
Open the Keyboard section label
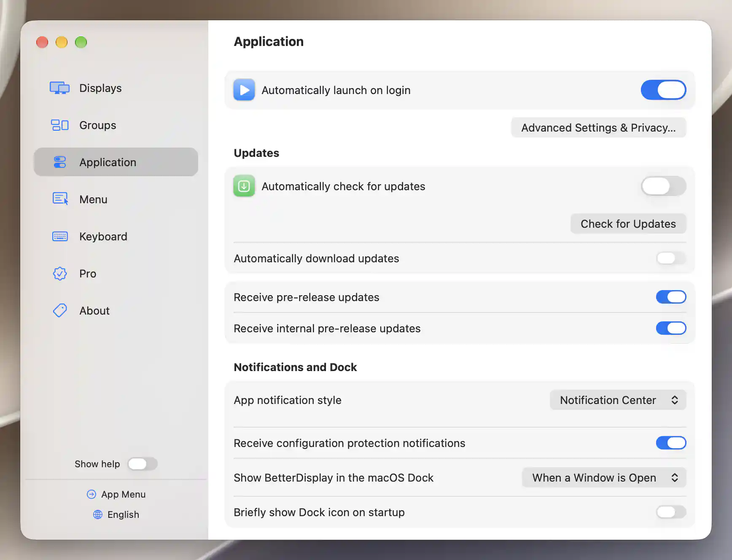tap(103, 237)
